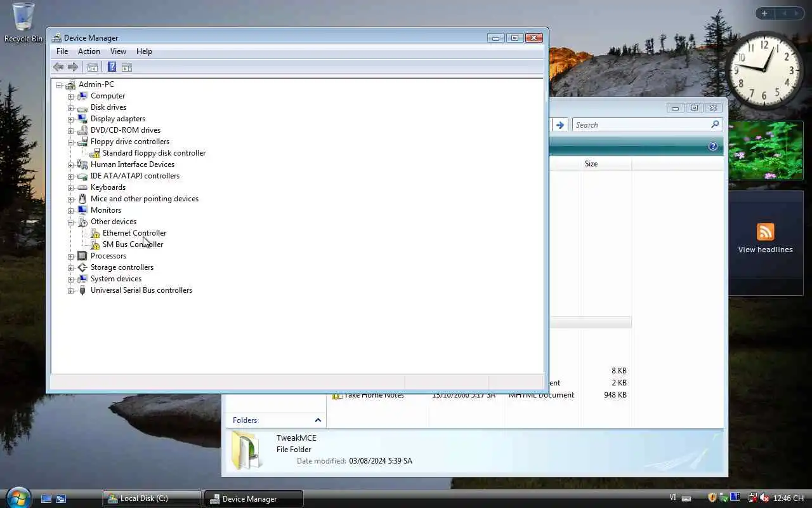This screenshot has height=508, width=812.
Task: Click the Back arrow in Device Manager toolbar
Action: (x=58, y=67)
